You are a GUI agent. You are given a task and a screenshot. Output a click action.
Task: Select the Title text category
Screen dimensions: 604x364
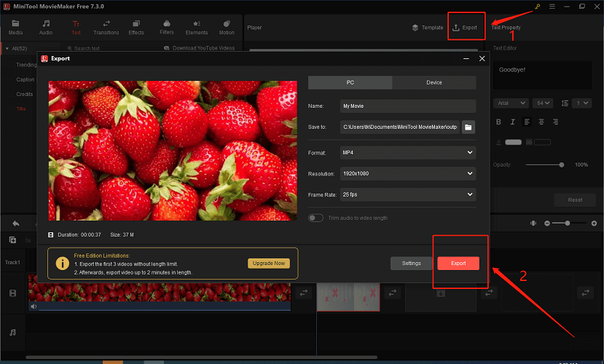(x=21, y=109)
